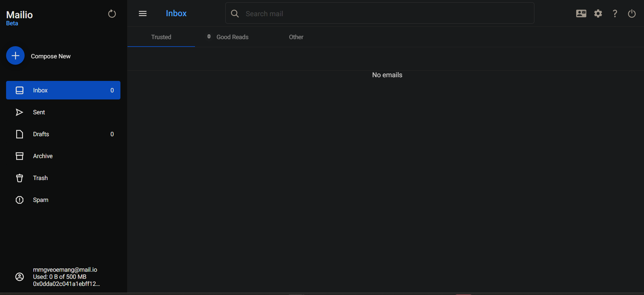The image size is (644, 295).
Task: Toggle the hamburger menu icon
Action: pyautogui.click(x=143, y=13)
